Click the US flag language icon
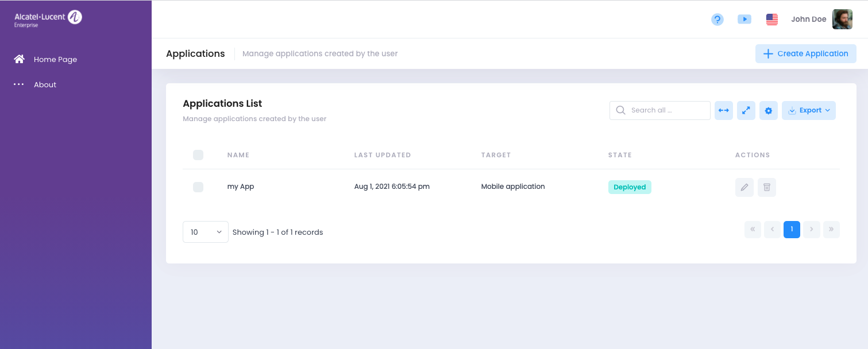This screenshot has height=349, width=868. click(x=771, y=20)
